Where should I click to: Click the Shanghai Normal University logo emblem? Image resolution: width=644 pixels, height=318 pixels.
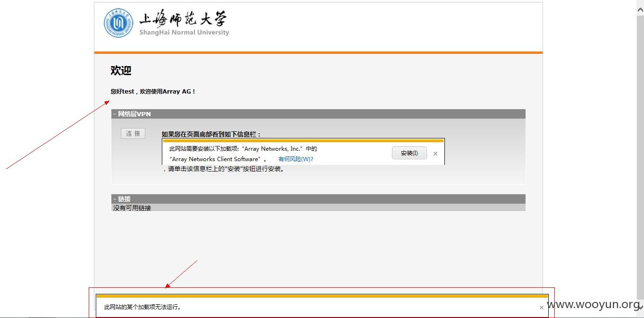(x=119, y=23)
